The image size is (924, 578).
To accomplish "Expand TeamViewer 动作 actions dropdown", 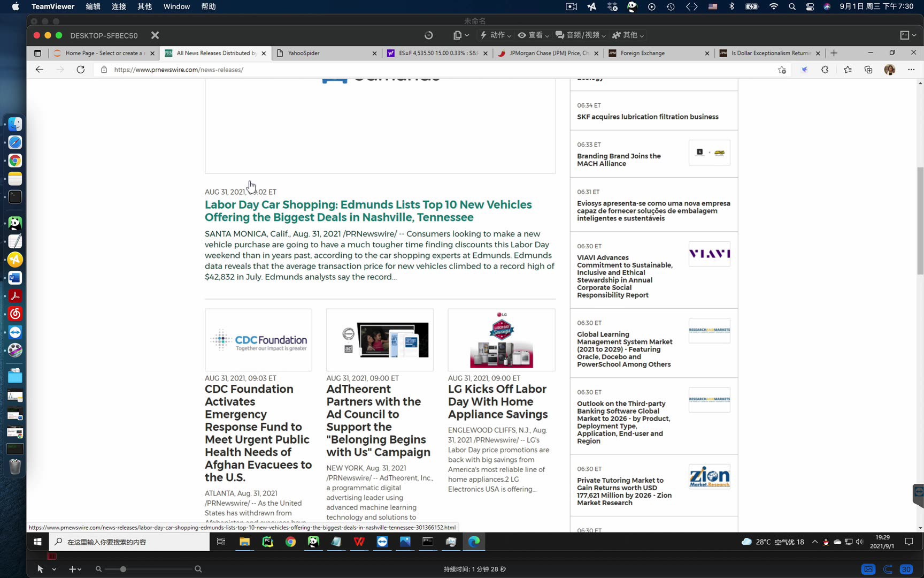I will [x=495, y=35].
